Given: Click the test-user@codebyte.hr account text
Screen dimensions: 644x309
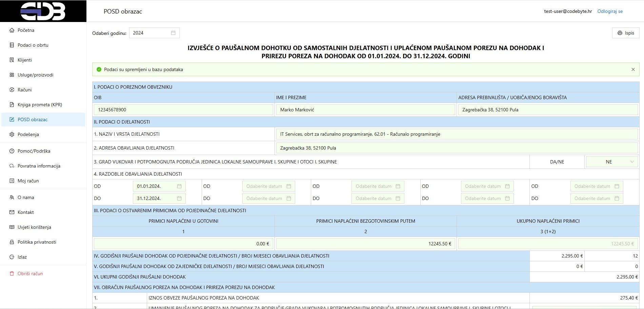Looking at the screenshot, I should pos(568,11).
